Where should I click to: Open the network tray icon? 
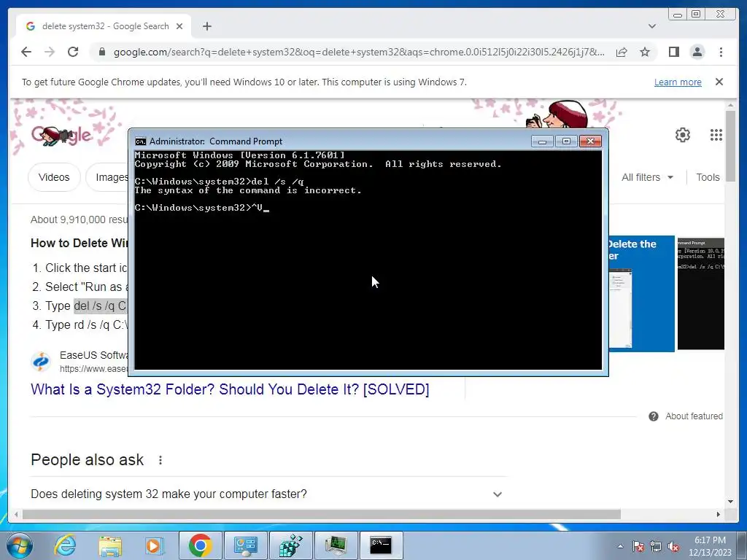pyautogui.click(x=656, y=546)
